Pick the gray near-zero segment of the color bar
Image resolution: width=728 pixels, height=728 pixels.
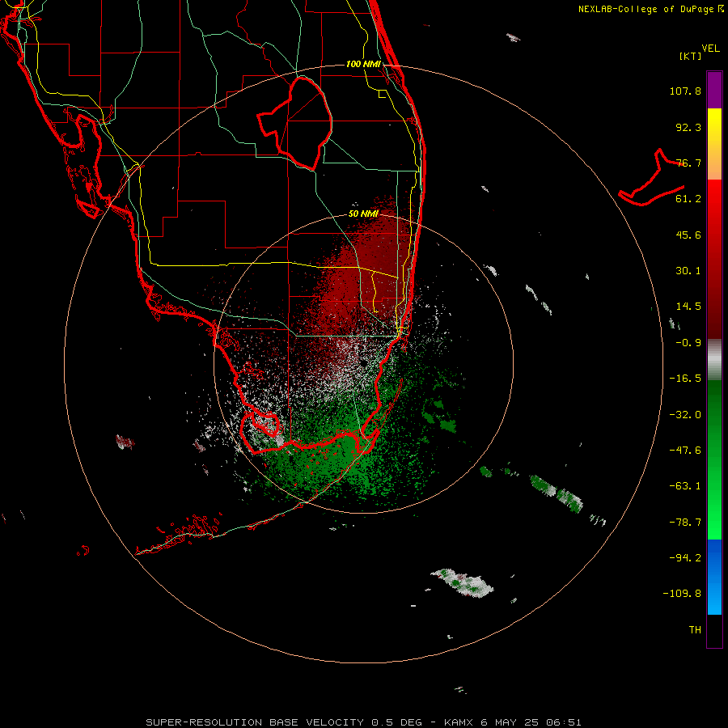pos(714,360)
